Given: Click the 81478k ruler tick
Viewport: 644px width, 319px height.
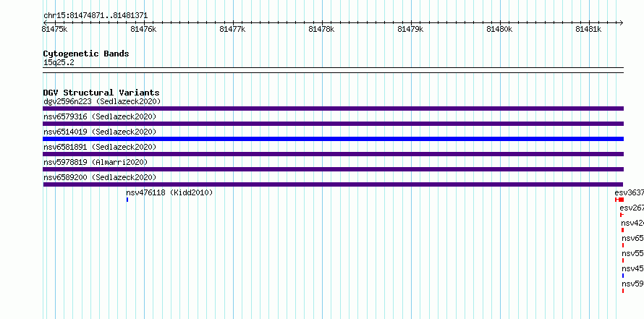Looking at the screenshot, I should point(321,29).
